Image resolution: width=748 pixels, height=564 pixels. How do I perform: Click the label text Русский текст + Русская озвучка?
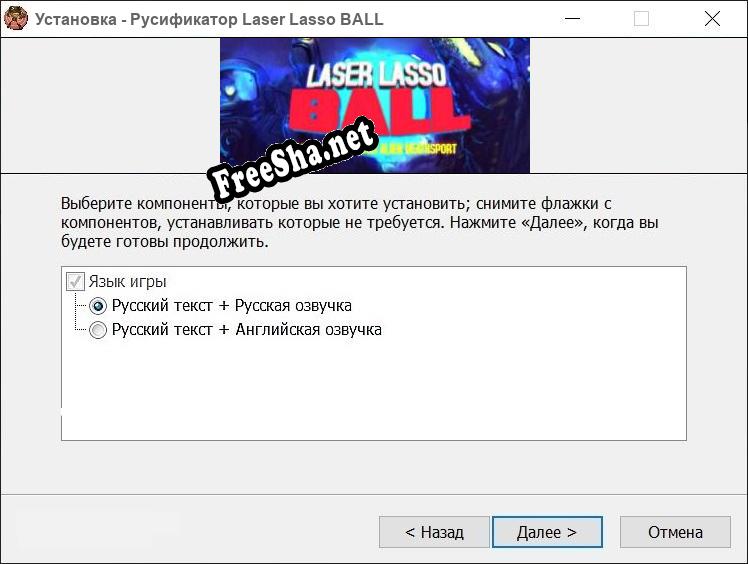[231, 305]
